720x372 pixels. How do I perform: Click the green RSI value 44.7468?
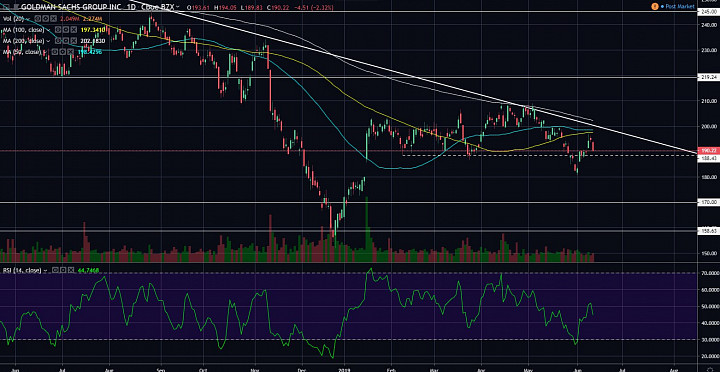click(88, 270)
